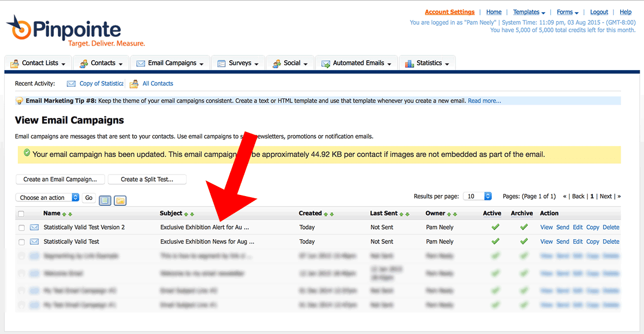
Task: Sort the Name column ascending
Action: [64, 214]
